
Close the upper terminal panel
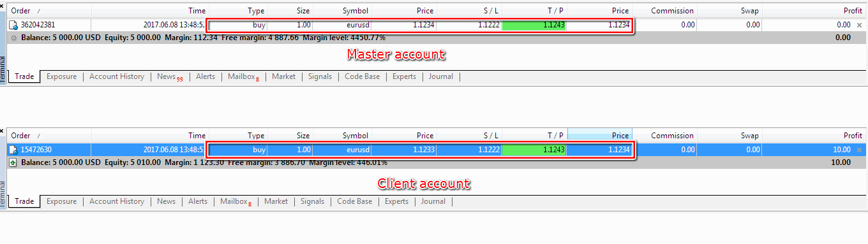click(x=3, y=6)
